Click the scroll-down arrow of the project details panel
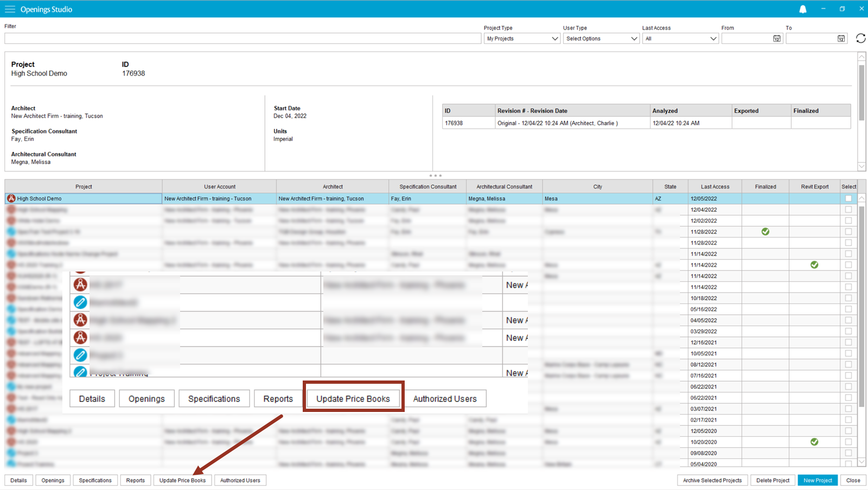This screenshot has height=490, width=868. tap(861, 166)
